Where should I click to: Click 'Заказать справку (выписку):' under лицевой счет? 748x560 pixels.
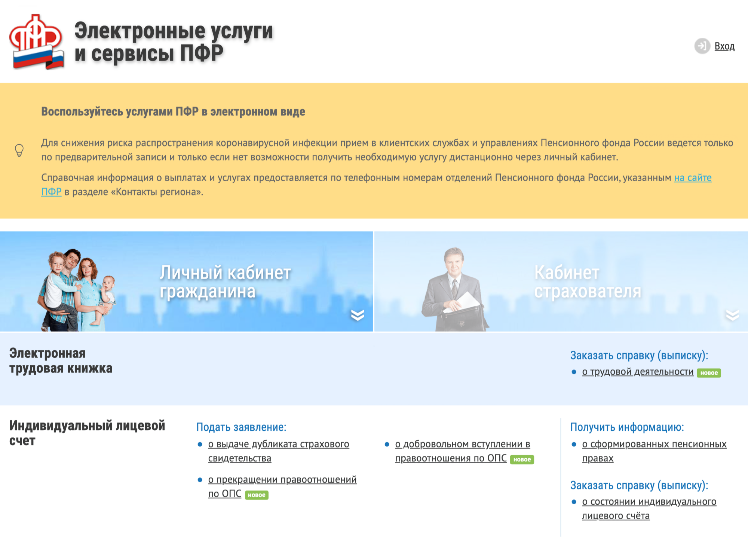coord(639,486)
